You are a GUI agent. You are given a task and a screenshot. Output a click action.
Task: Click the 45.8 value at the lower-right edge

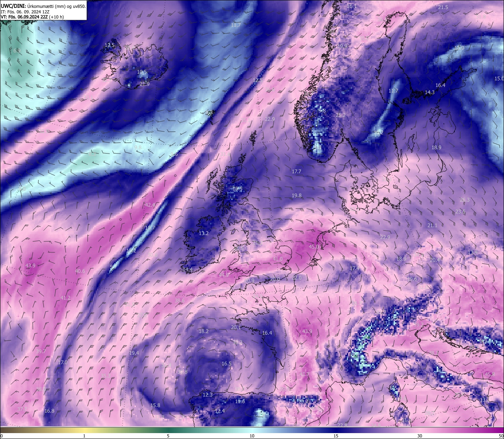(489, 374)
